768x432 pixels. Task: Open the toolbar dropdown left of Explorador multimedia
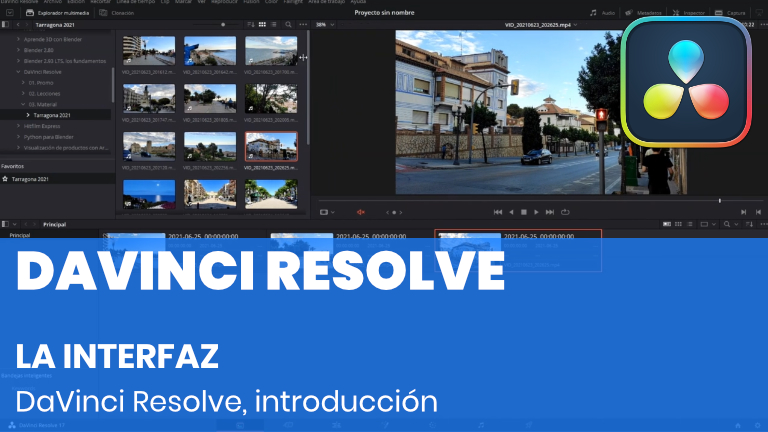10,13
